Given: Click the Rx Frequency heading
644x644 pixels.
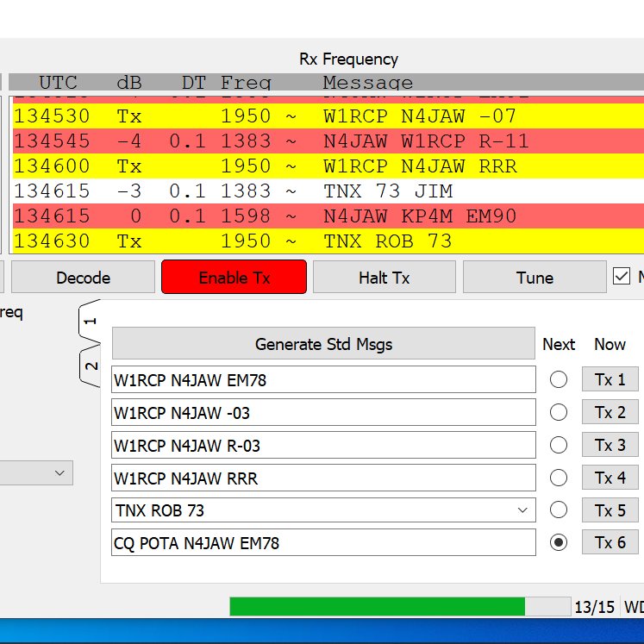Looking at the screenshot, I should (348, 59).
